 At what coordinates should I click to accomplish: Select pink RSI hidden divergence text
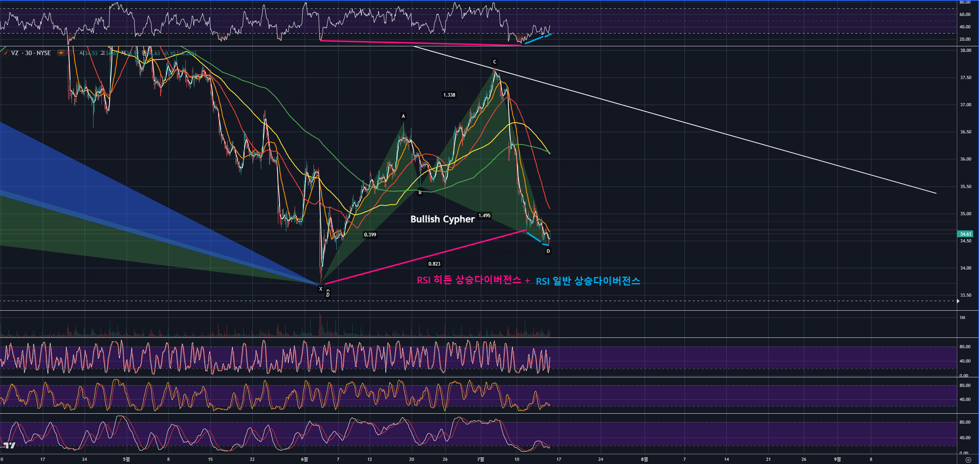coord(469,280)
